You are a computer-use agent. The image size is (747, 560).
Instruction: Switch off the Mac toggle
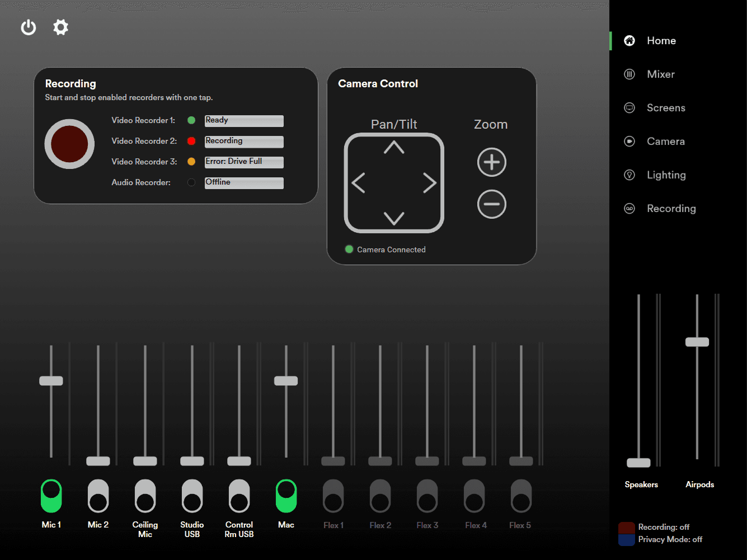pyautogui.click(x=286, y=496)
